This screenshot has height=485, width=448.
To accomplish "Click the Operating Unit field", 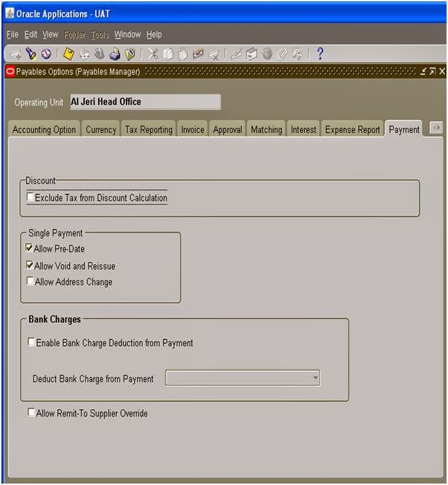I will coord(145,102).
